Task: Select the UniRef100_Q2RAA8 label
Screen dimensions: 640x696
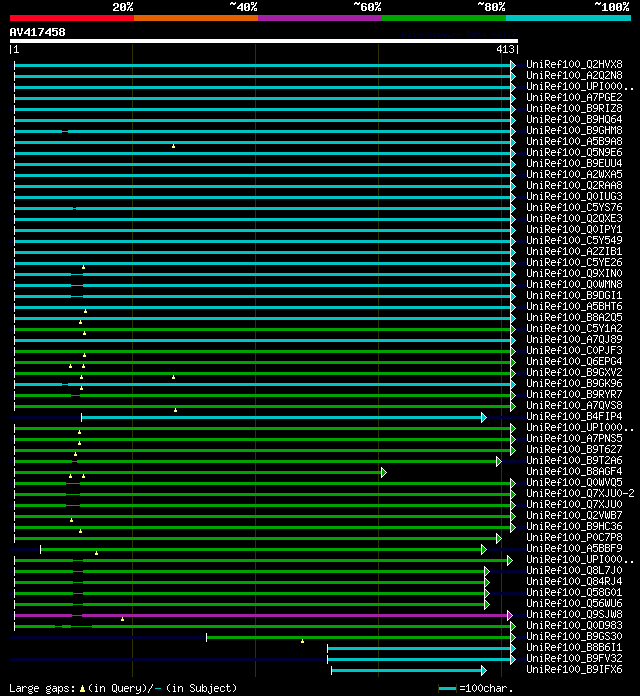Action: [574, 185]
